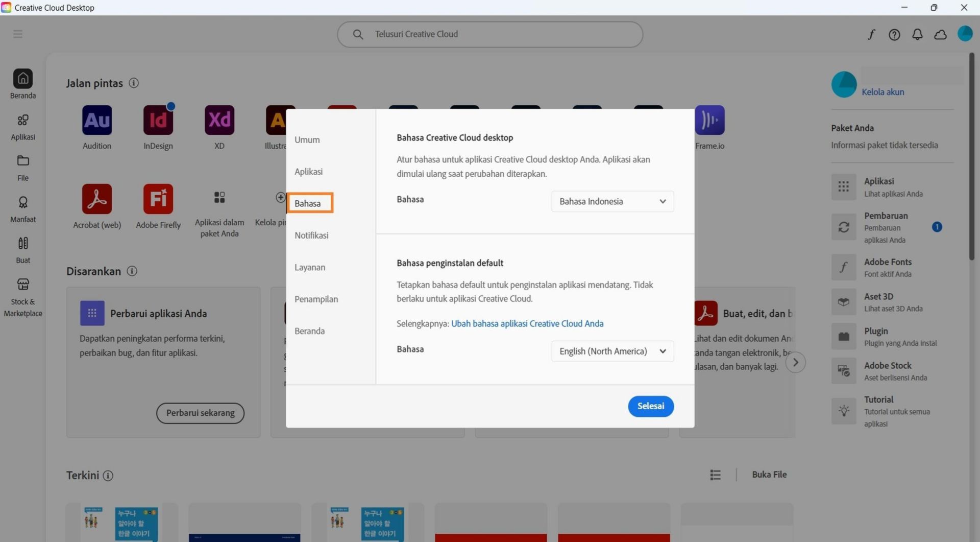Launch the Audition shortcut icon
Screen dimensions: 980x542
(x=97, y=120)
